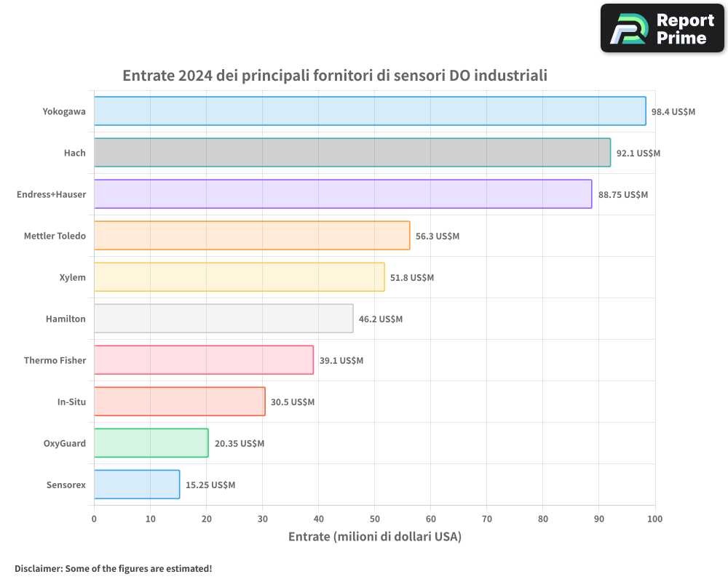The width and height of the screenshot is (728, 582).
Task: Click the 100 tick on x-axis
Action: point(654,519)
